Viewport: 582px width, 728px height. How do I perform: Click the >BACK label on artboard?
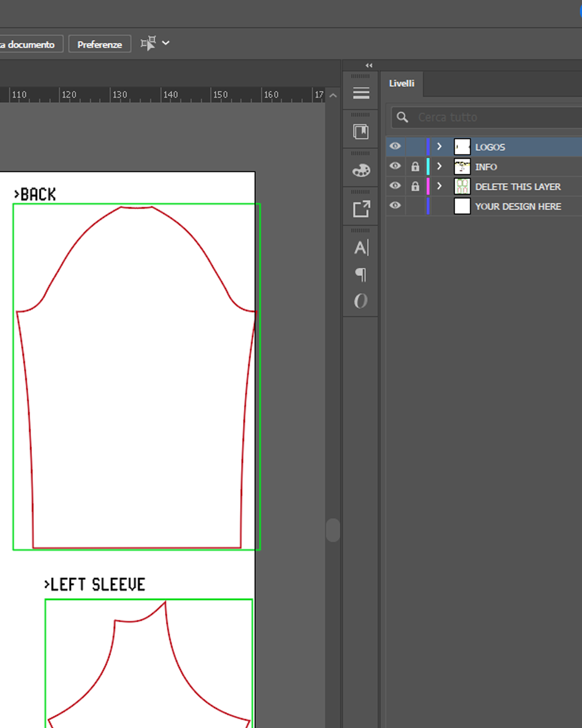coord(35,195)
